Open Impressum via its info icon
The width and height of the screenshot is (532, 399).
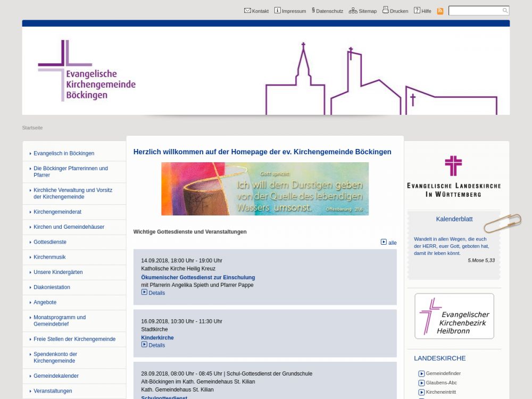click(277, 11)
